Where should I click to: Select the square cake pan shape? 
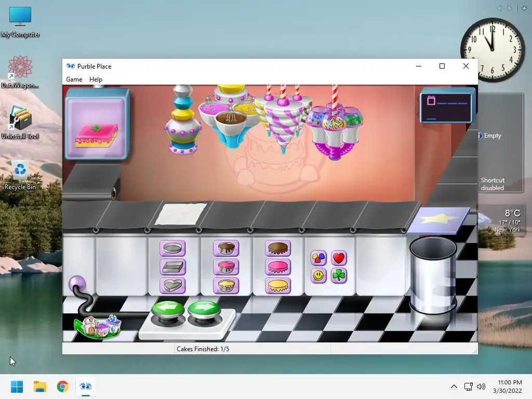point(172,267)
